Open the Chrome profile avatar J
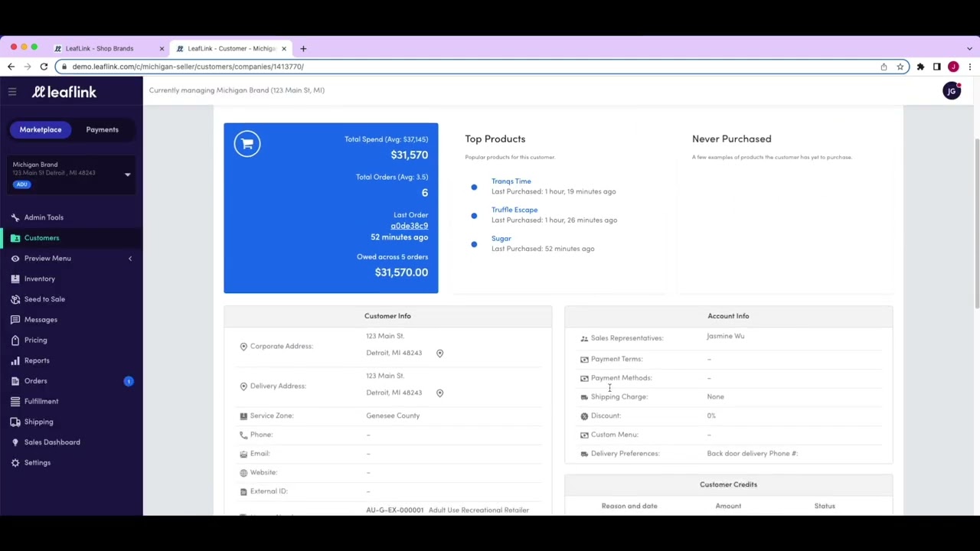The height and width of the screenshot is (551, 980). tap(953, 67)
